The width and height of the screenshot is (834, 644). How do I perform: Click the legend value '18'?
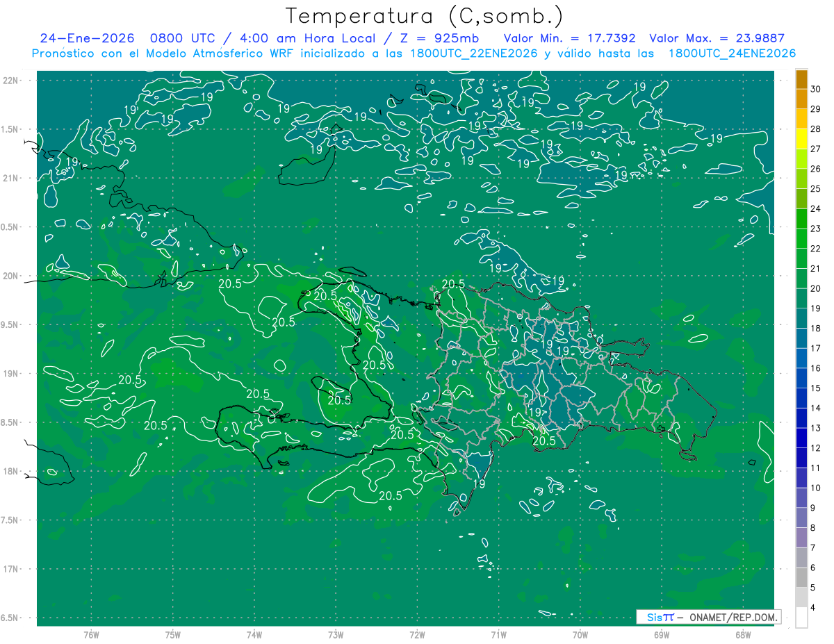816,329
